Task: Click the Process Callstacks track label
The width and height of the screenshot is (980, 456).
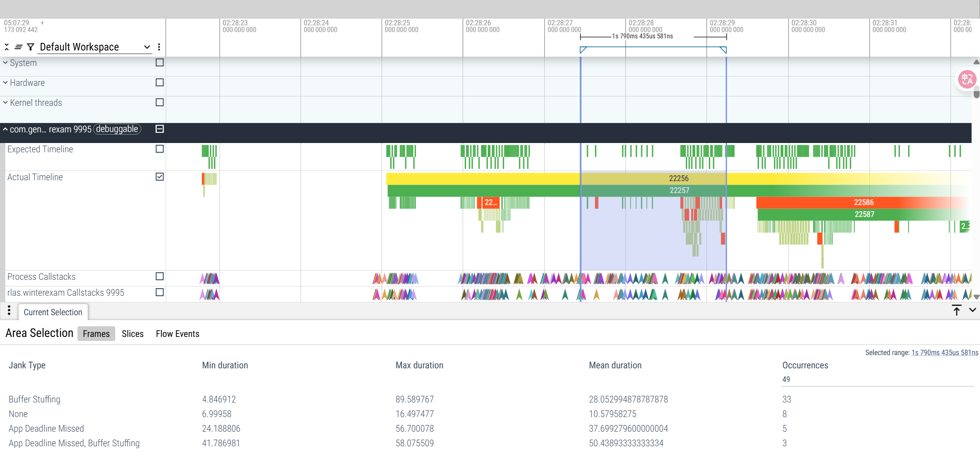Action: coord(41,277)
